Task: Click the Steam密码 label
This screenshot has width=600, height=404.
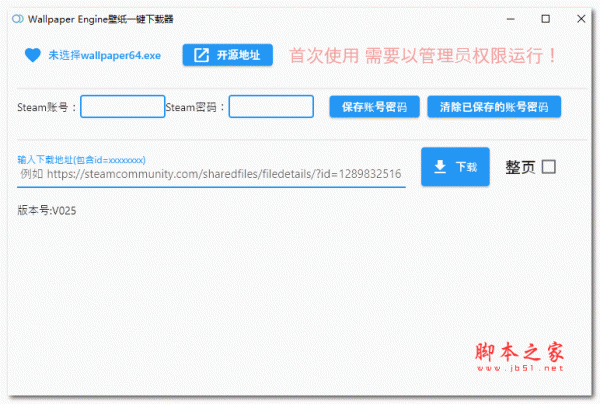Action: click(195, 107)
